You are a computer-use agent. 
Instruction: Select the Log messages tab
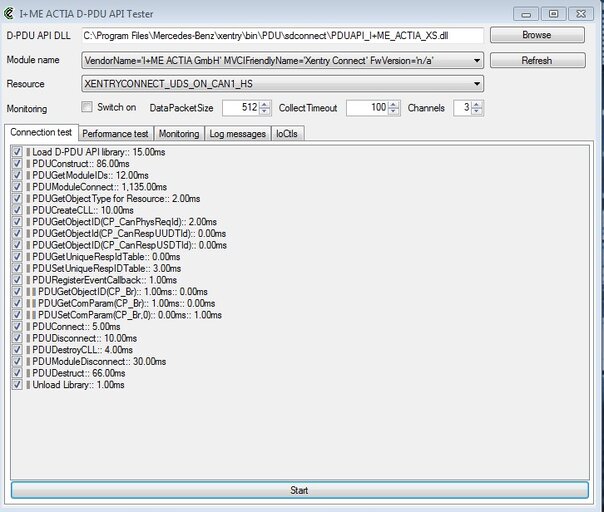(x=237, y=133)
